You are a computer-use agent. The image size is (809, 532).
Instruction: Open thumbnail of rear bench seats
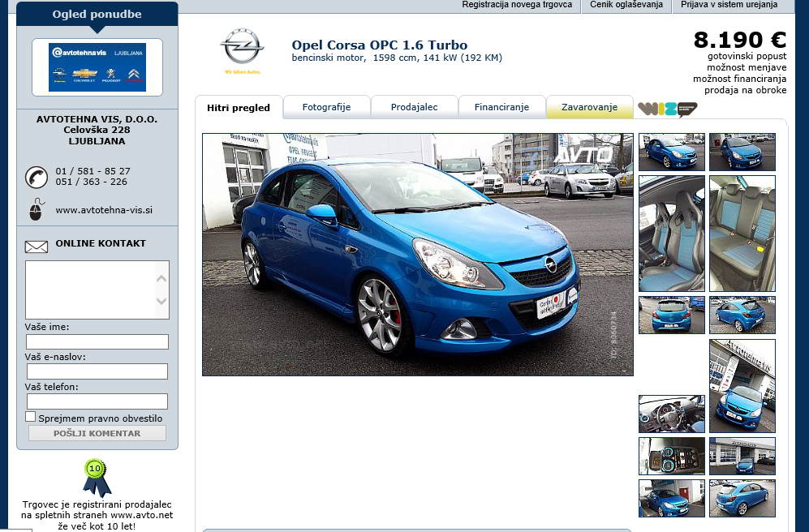click(742, 234)
